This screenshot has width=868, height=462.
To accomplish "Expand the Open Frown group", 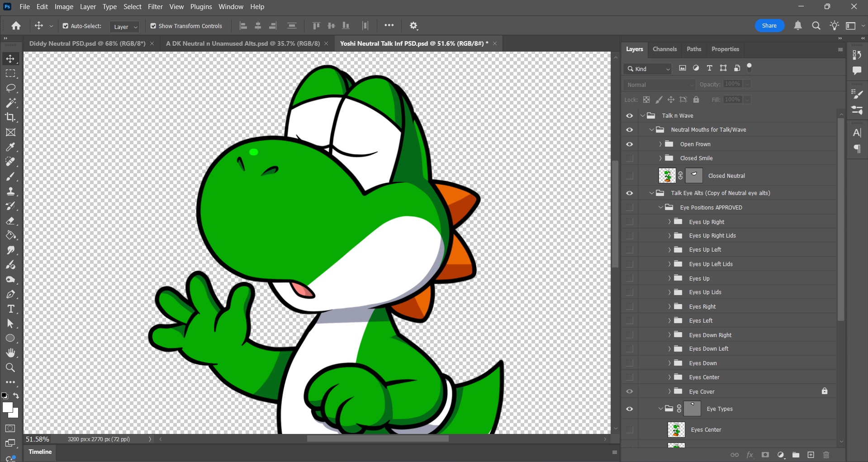I will point(660,144).
